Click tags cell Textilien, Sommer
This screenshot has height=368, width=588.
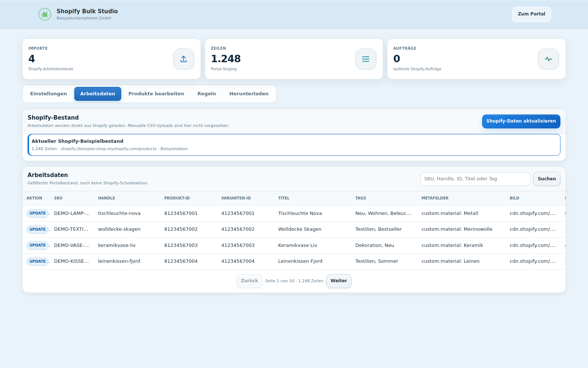[x=377, y=261]
